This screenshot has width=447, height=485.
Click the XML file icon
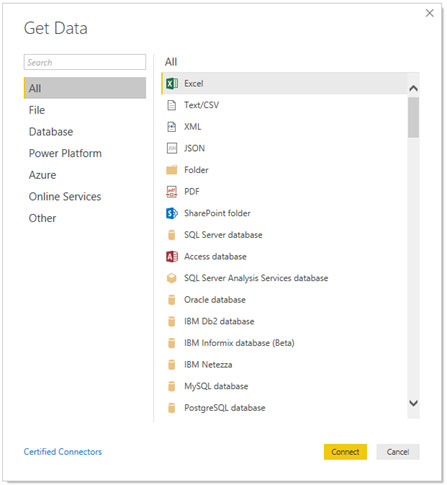coord(172,127)
